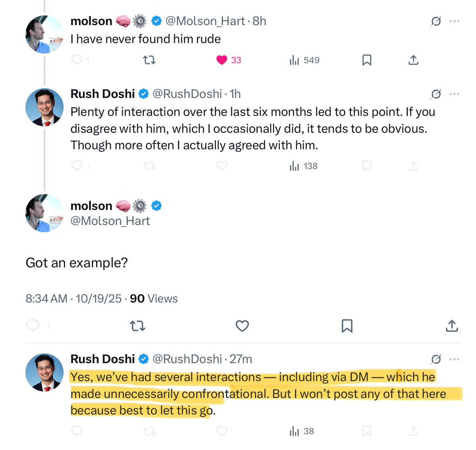The height and width of the screenshot is (450, 476).
Task: Open three-dot menu on Rush Doshi's 27m tweet
Action: click(x=455, y=359)
